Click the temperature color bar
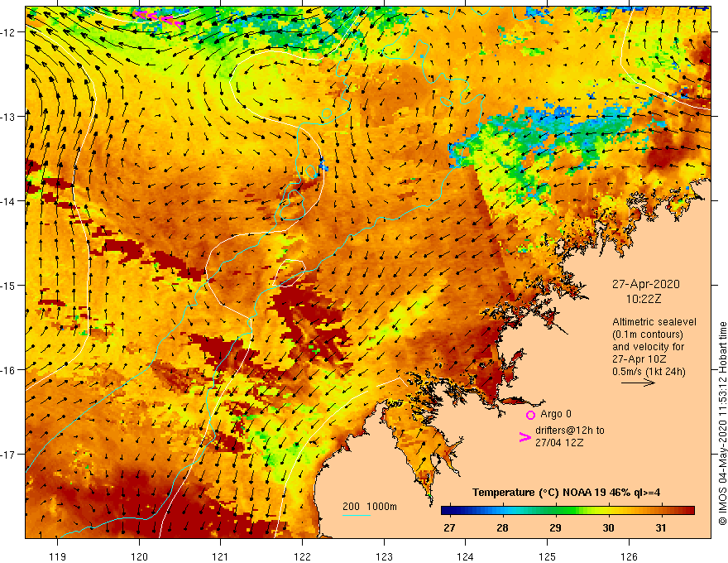The width and height of the screenshot is (728, 563). [568, 511]
